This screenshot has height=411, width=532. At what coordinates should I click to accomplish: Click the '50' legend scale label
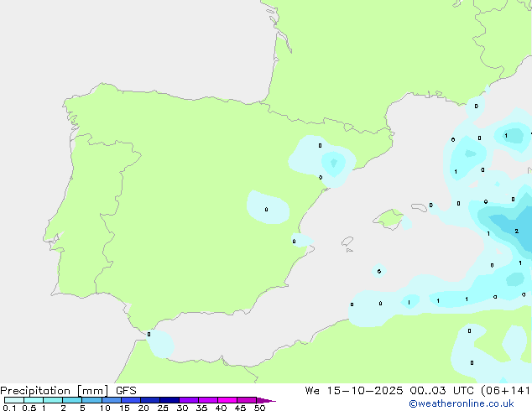click(x=259, y=408)
